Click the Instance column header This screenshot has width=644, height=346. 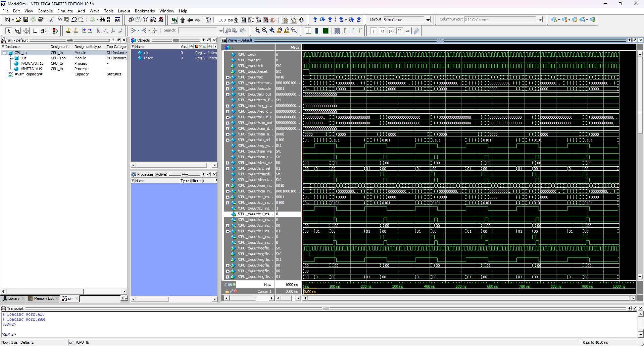click(26, 47)
